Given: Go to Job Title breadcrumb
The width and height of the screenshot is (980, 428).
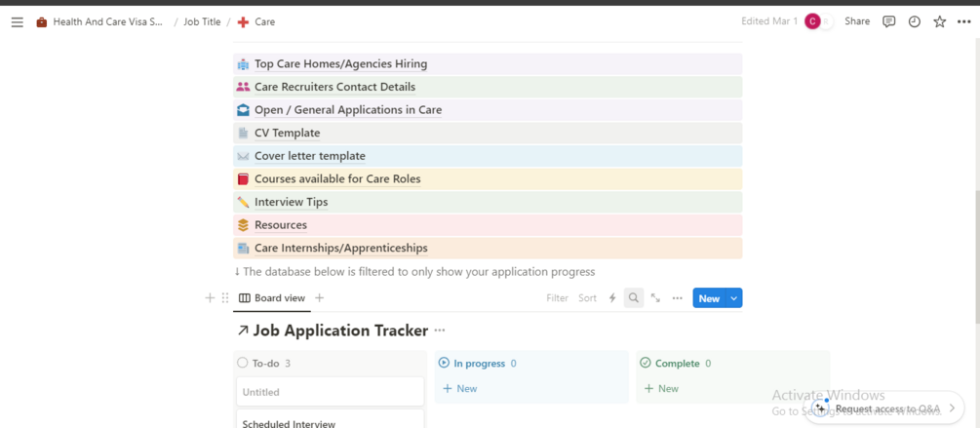Looking at the screenshot, I should point(202,21).
